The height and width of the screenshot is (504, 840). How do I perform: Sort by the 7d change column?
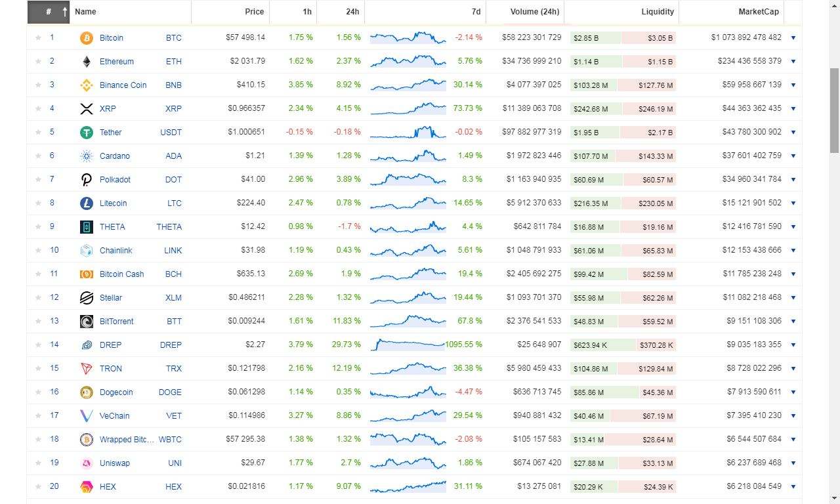[425, 12]
